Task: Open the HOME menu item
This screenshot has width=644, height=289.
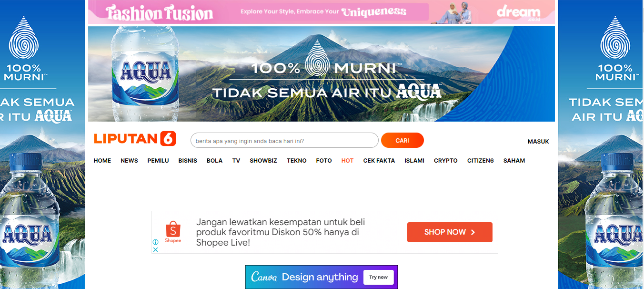Action: 102,161
